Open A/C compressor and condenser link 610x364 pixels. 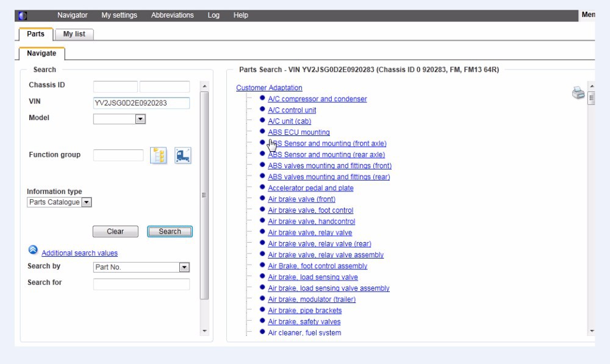coord(317,99)
